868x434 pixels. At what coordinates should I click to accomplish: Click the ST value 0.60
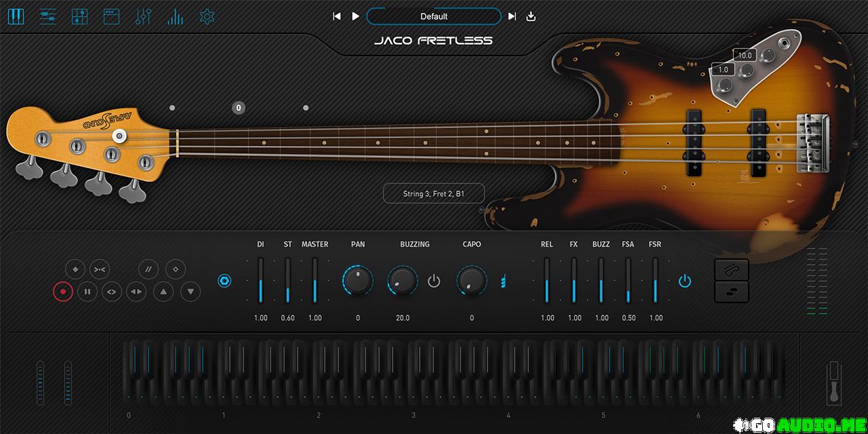288,317
